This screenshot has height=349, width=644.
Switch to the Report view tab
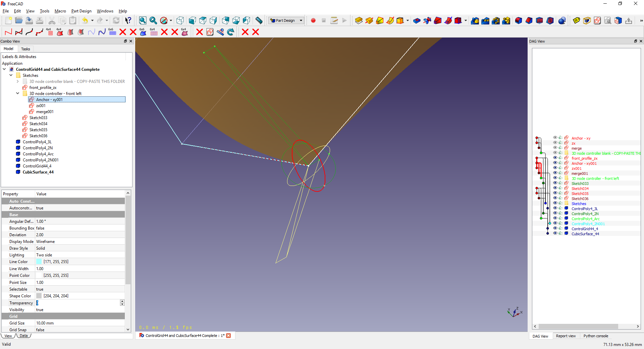[x=566, y=336]
